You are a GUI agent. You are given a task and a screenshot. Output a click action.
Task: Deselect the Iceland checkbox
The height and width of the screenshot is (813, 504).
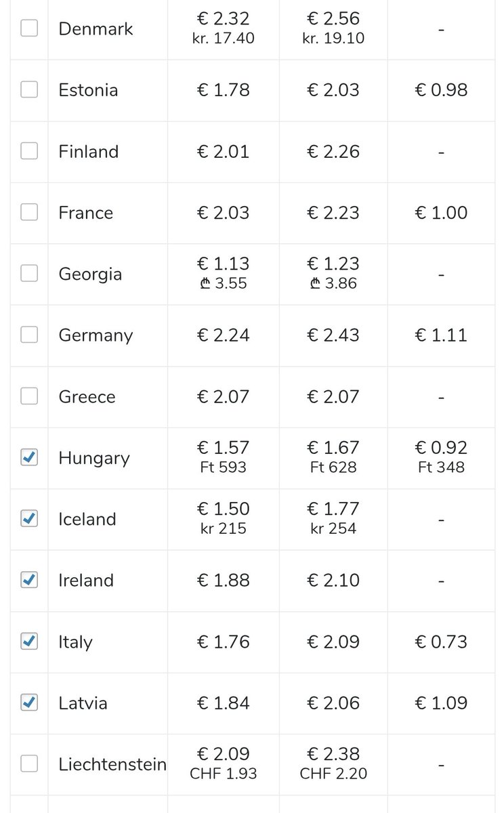29,519
